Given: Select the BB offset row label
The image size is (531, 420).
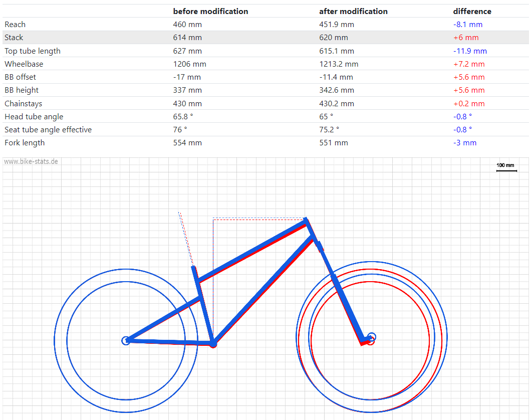Looking at the screenshot, I should click(x=20, y=77).
